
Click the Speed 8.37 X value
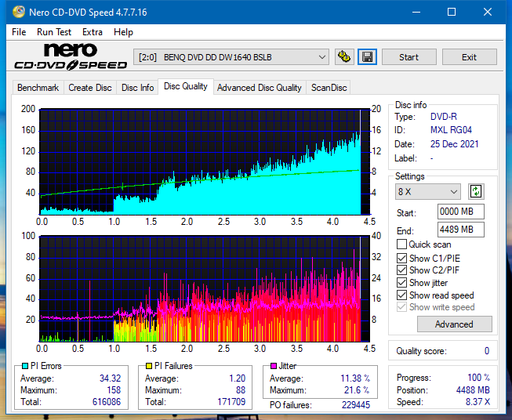pos(478,402)
